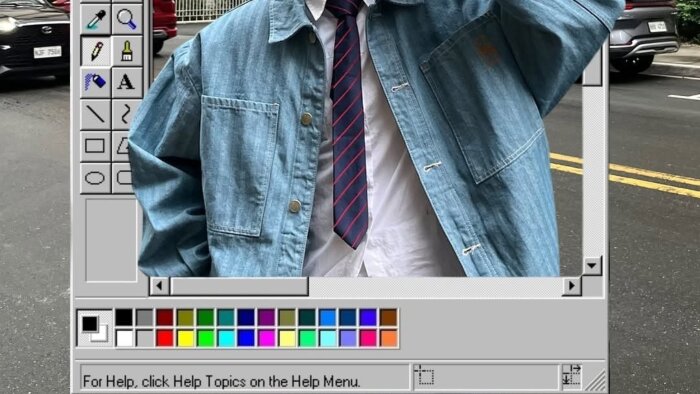Image resolution: width=700 pixels, height=394 pixels.
Task: Click the foreground/background color indicator box
Action: click(95, 328)
